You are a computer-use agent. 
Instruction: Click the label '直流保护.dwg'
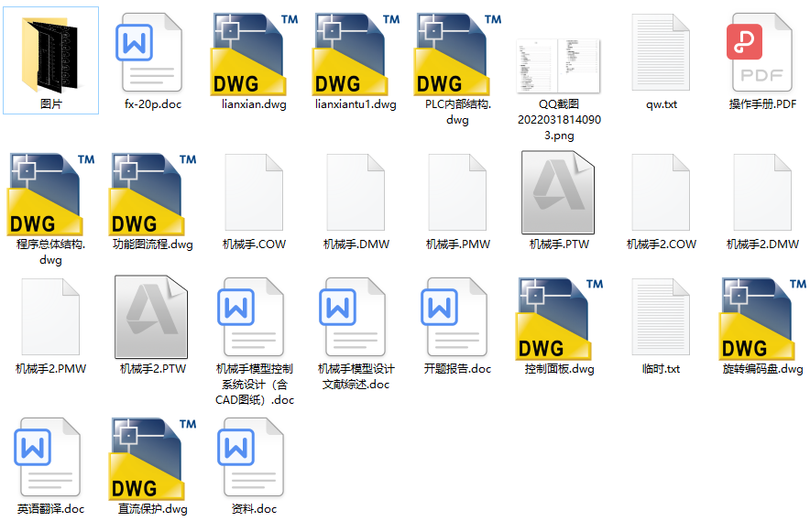(x=153, y=509)
